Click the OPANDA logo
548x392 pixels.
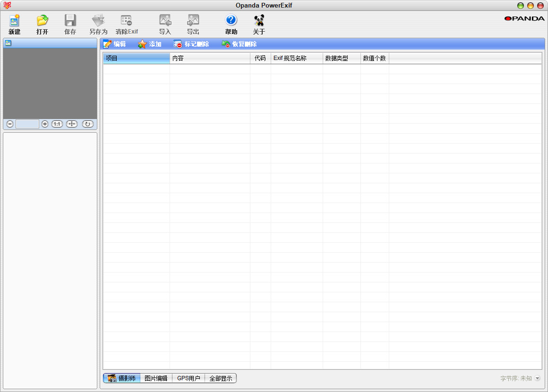524,18
